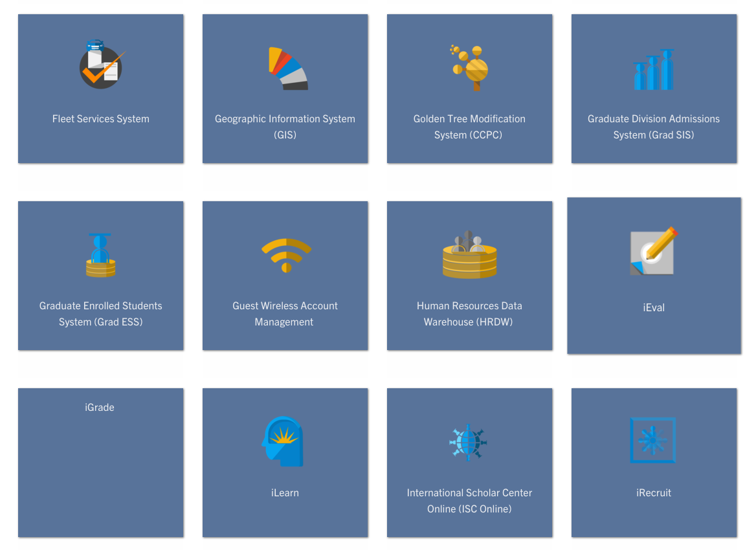
Task: Click the iLearn head with sunburst icon
Action: 283,442
